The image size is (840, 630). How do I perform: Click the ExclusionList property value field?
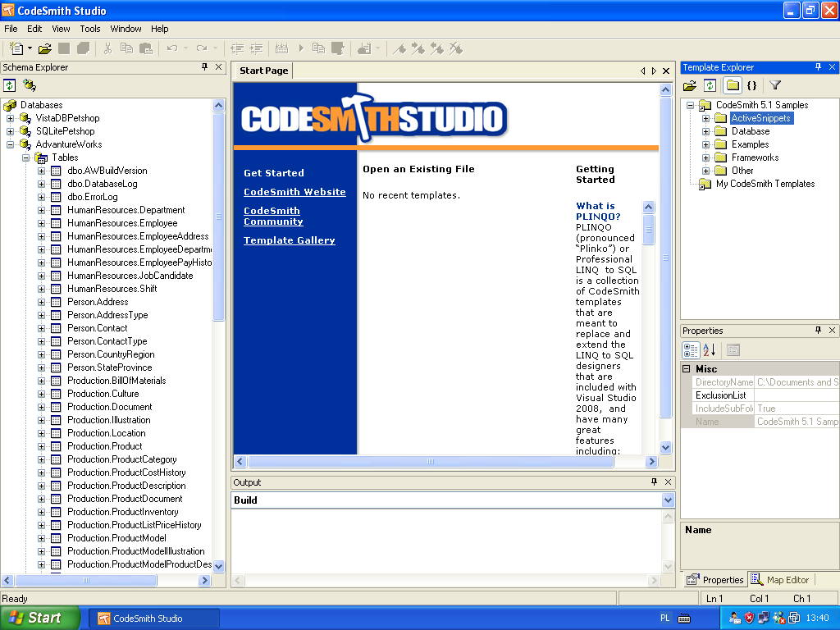tap(796, 395)
